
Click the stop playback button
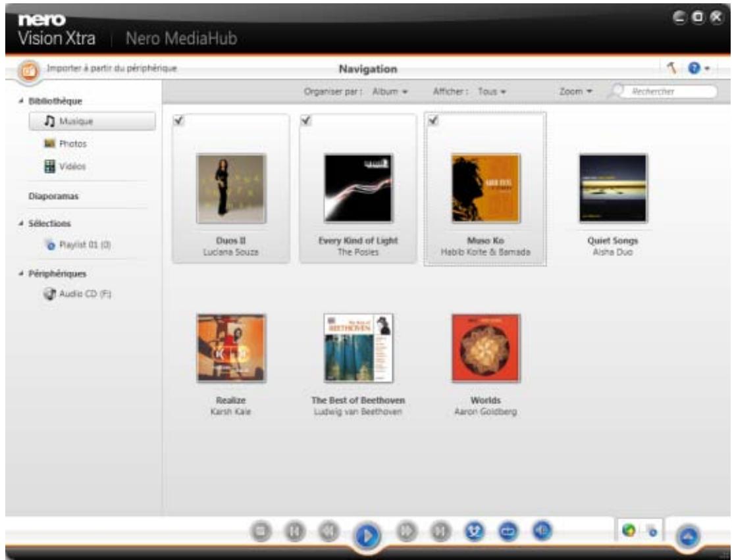261,532
